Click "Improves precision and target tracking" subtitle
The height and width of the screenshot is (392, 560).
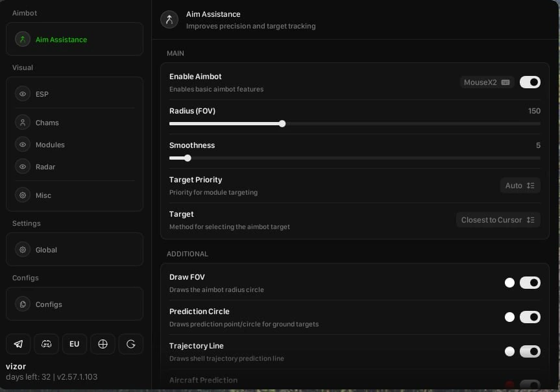250,26
